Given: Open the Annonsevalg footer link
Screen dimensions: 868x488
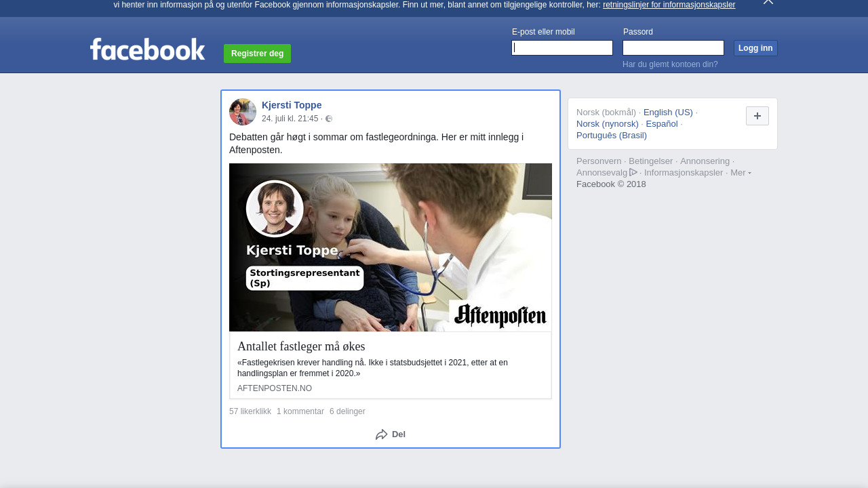Looking at the screenshot, I should click(x=601, y=173).
